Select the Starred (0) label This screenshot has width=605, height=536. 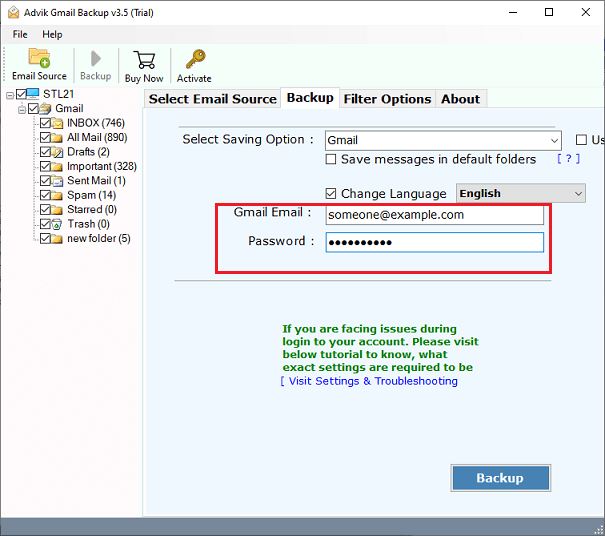pyautogui.click(x=92, y=210)
